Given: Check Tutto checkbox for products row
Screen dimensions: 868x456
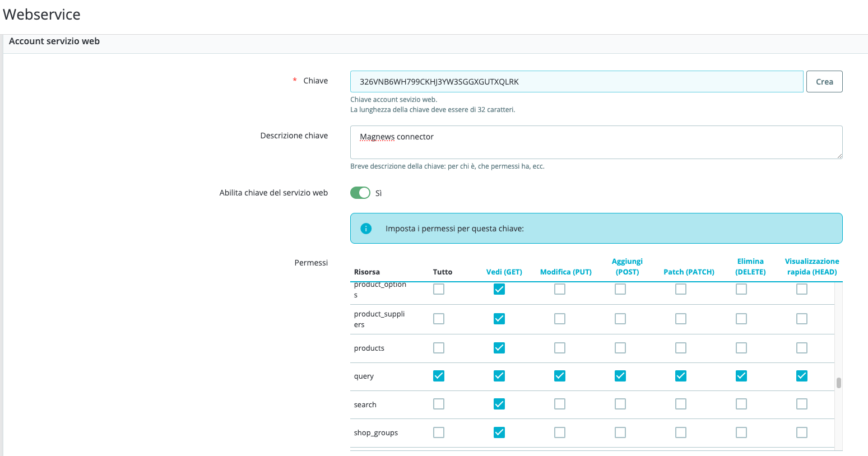Looking at the screenshot, I should (439, 348).
